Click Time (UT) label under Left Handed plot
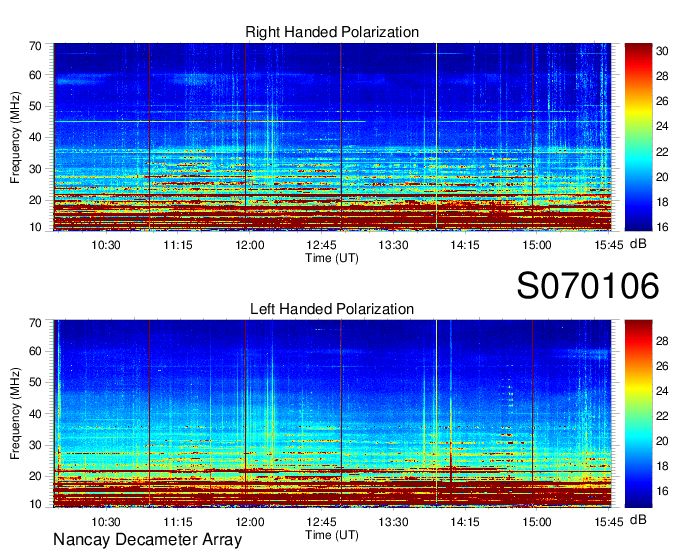The height and width of the screenshot is (552, 680). [332, 535]
